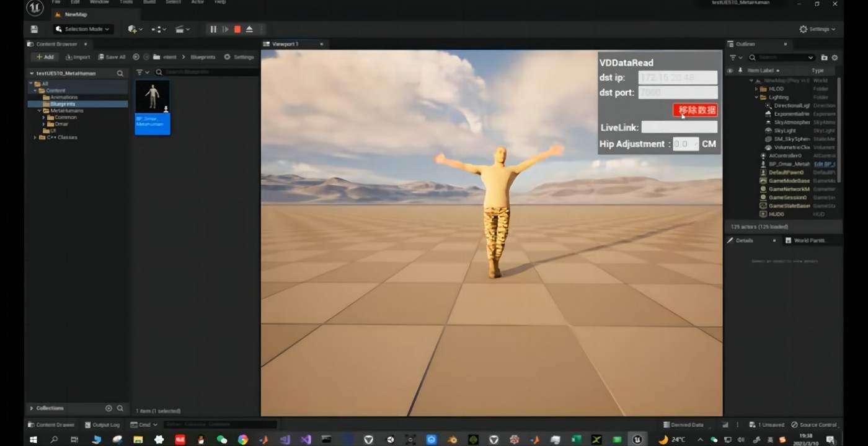
Task: Stop the running simulation with red square
Action: pyautogui.click(x=237, y=29)
